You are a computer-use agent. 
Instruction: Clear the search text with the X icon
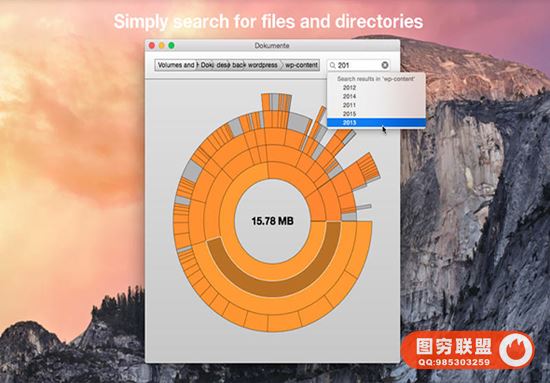385,65
